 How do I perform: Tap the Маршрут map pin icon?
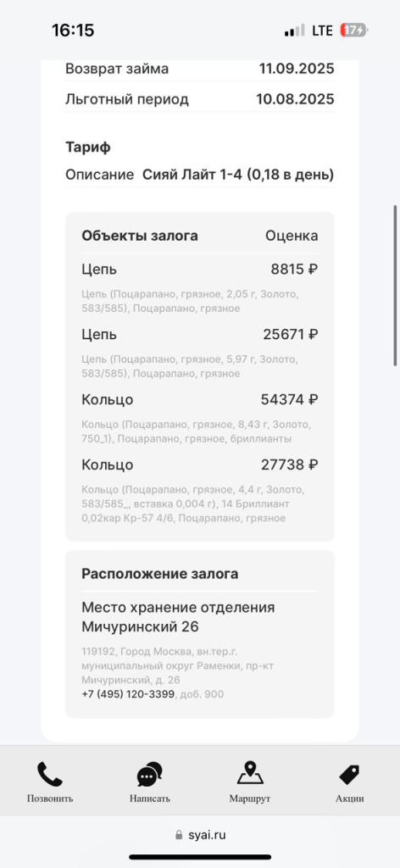click(250, 773)
